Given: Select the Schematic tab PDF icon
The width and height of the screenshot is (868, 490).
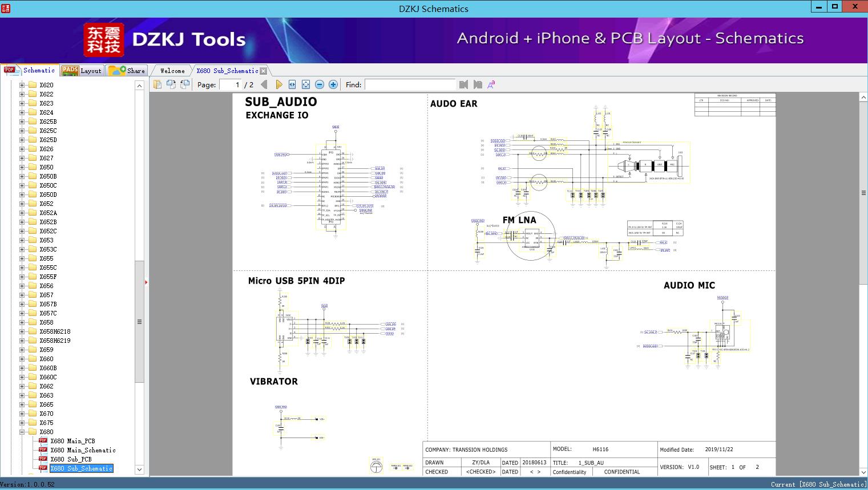Looking at the screenshot, I should [x=10, y=70].
